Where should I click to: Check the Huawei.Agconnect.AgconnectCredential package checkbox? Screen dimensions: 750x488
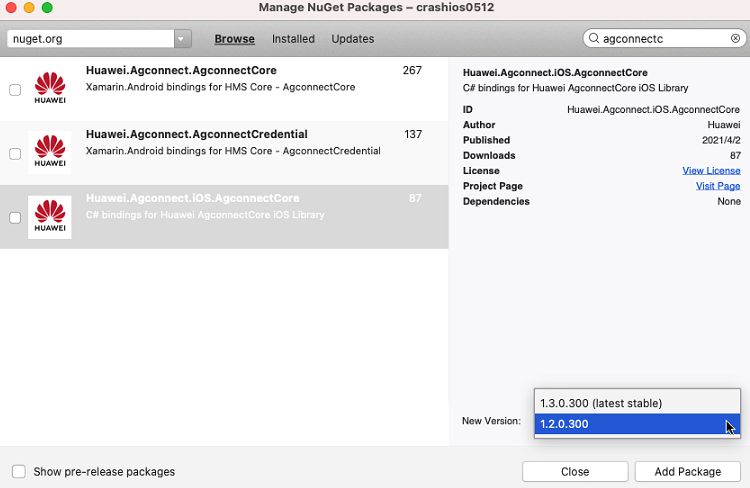coord(15,154)
